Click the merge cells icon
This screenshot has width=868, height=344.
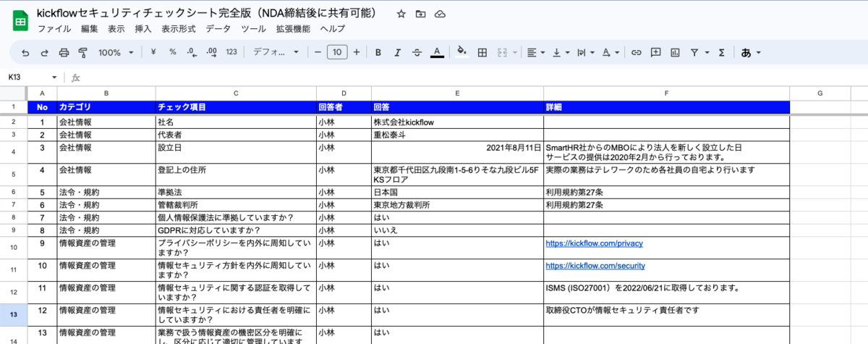click(x=501, y=52)
